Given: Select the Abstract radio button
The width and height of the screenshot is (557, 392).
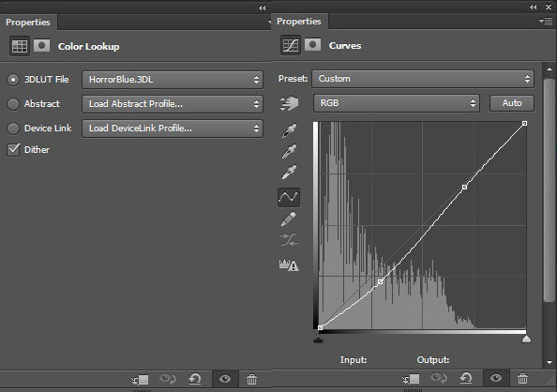Looking at the screenshot, I should pyautogui.click(x=13, y=104).
